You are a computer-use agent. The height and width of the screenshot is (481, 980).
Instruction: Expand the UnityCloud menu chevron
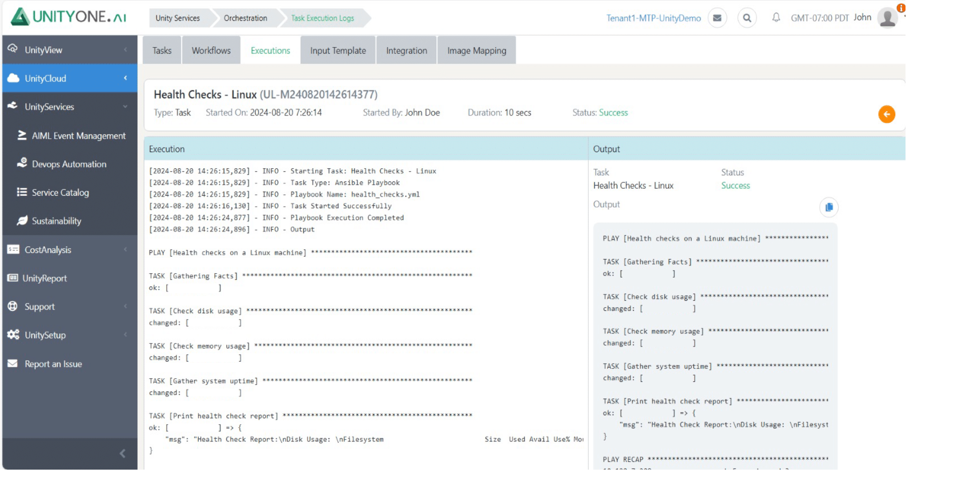tap(125, 78)
